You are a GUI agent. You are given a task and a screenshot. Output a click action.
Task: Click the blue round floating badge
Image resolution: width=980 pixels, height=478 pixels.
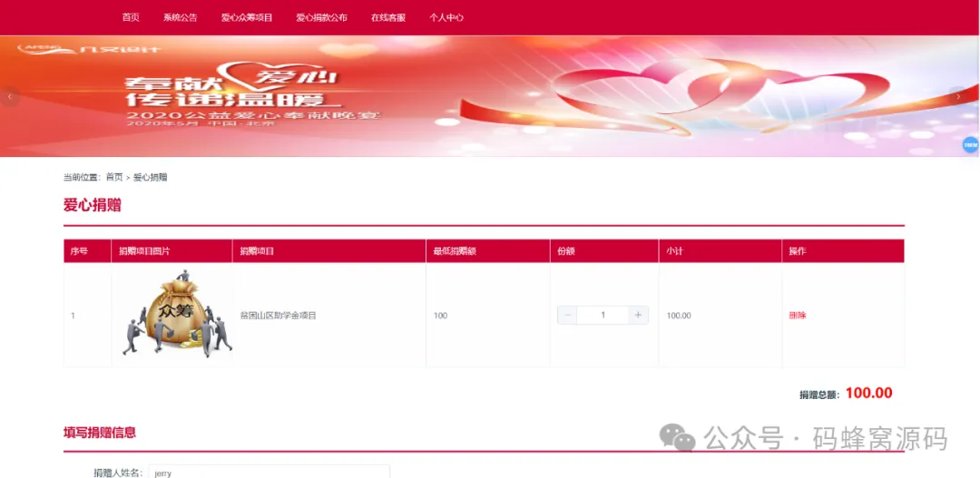[970, 145]
